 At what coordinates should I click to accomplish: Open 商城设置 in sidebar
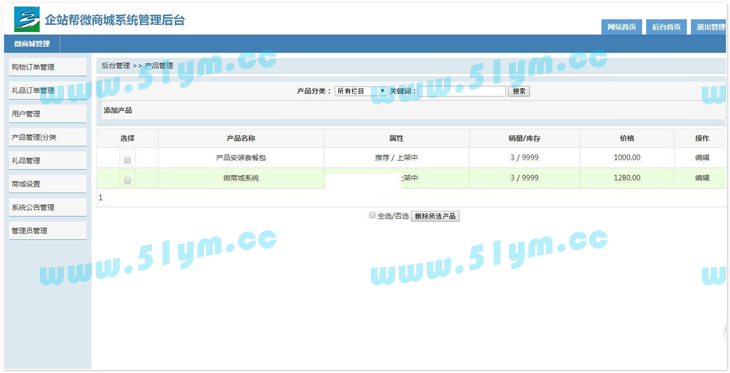(x=47, y=184)
